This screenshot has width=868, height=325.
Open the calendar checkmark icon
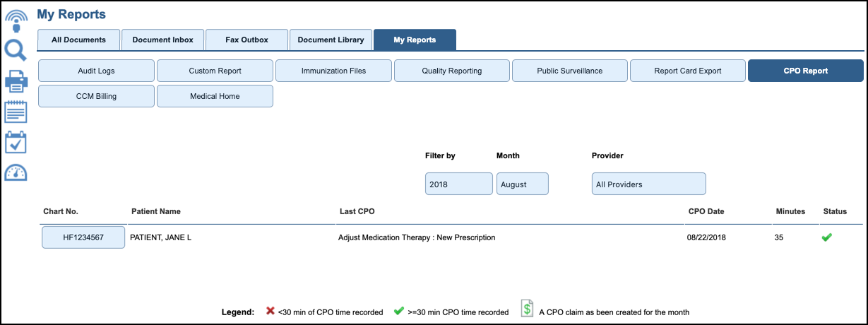point(16,142)
